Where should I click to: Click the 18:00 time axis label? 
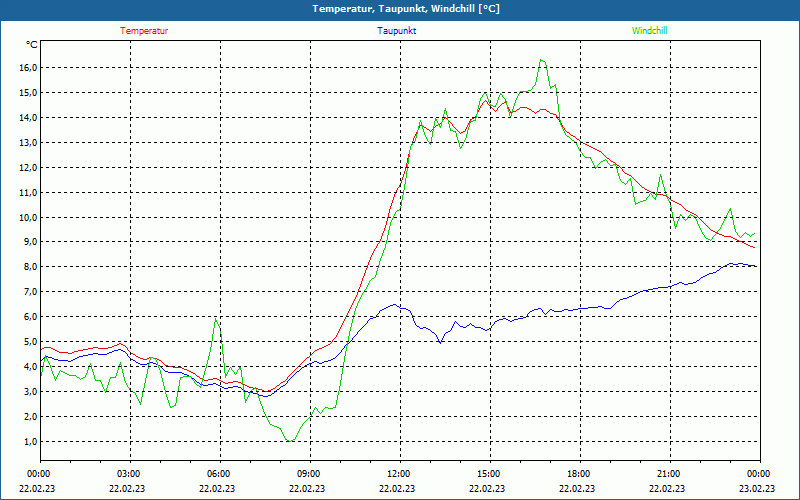(578, 474)
